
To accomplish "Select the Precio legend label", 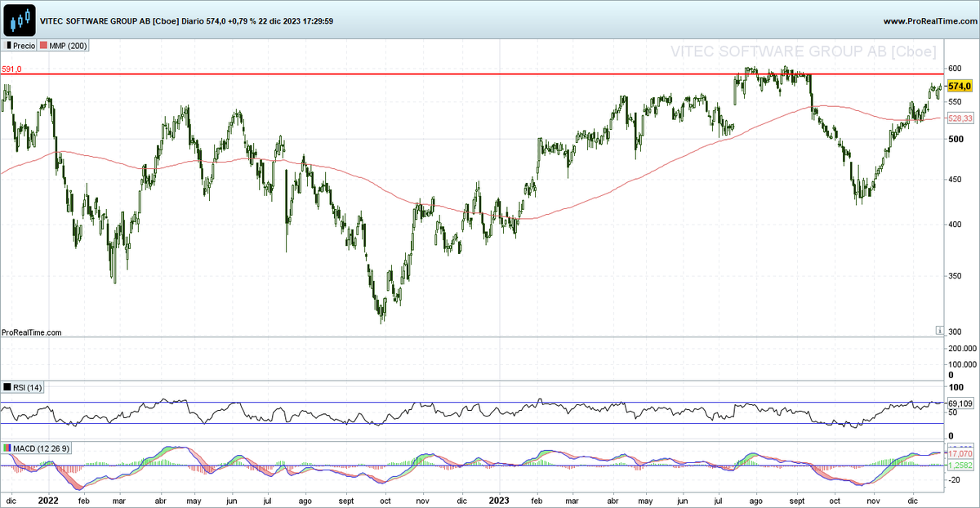I will [x=24, y=47].
